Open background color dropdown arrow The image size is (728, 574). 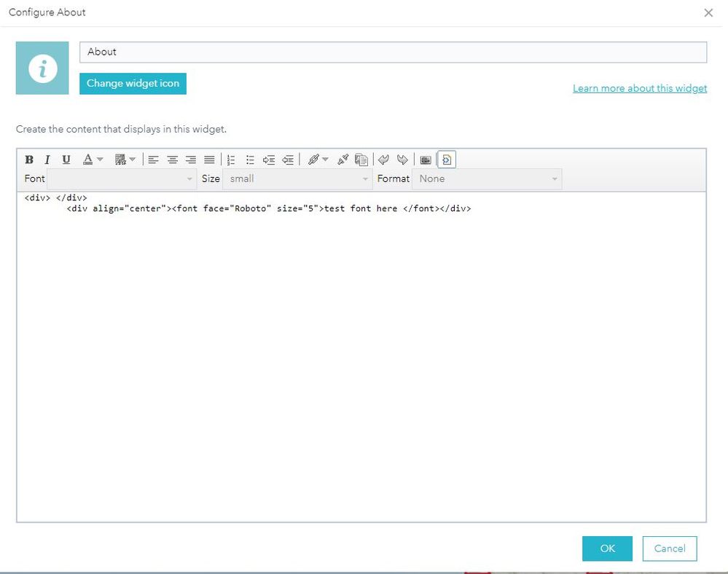tap(133, 160)
